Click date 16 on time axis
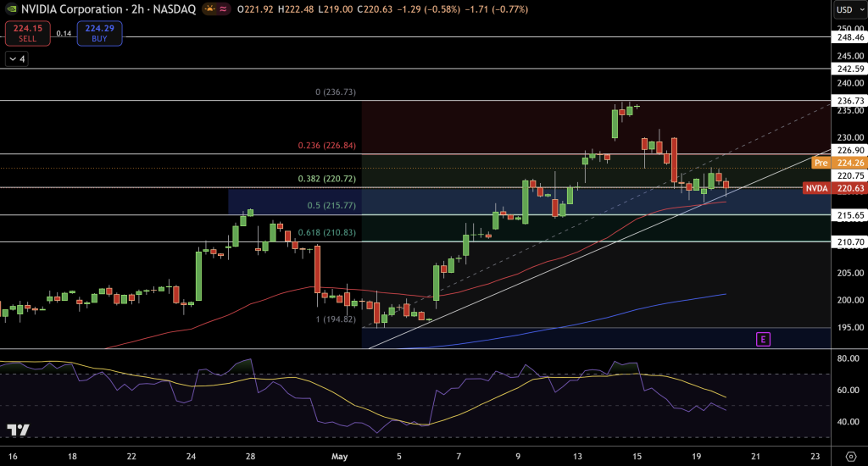Image resolution: width=868 pixels, height=466 pixels. point(13,457)
